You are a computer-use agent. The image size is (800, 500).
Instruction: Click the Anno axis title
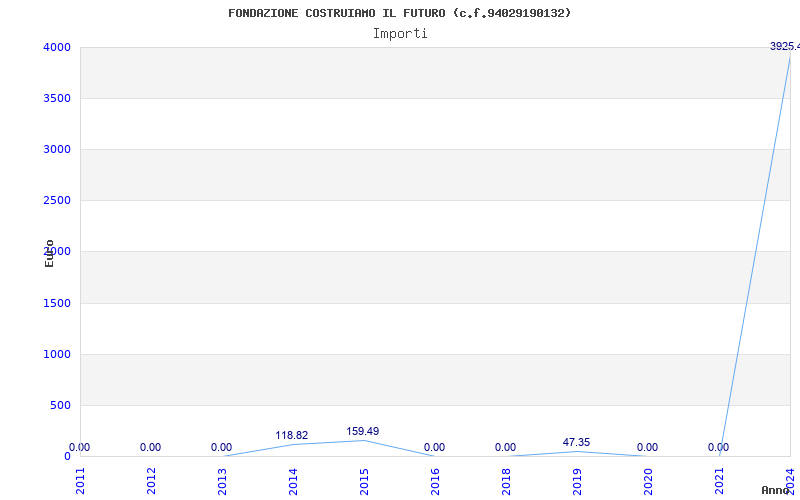click(x=776, y=490)
